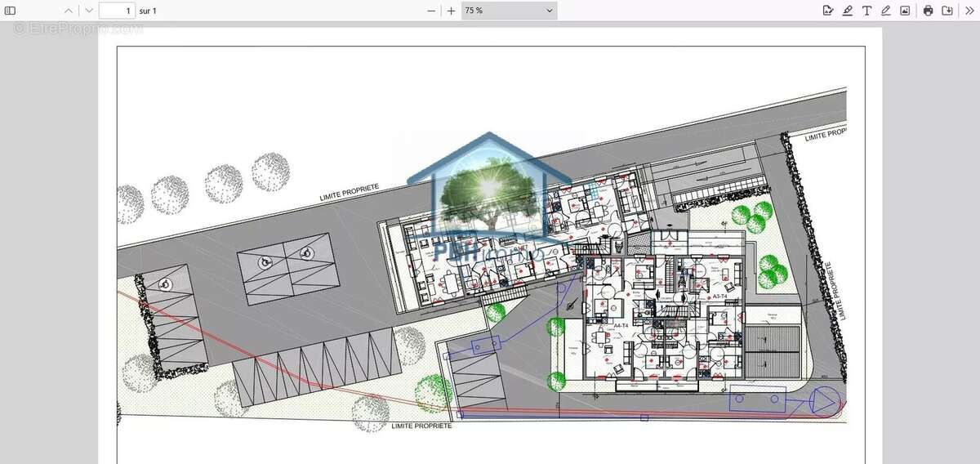Click the bottom LIMITE PROPRIETE label

click(421, 426)
